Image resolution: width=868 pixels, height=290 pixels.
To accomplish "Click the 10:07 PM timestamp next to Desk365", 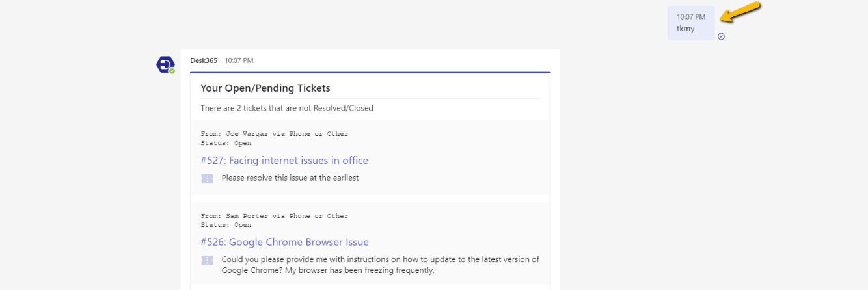I will click(x=239, y=60).
